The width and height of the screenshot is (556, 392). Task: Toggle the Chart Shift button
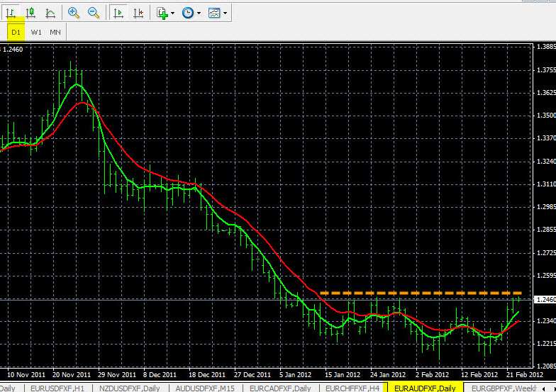138,12
